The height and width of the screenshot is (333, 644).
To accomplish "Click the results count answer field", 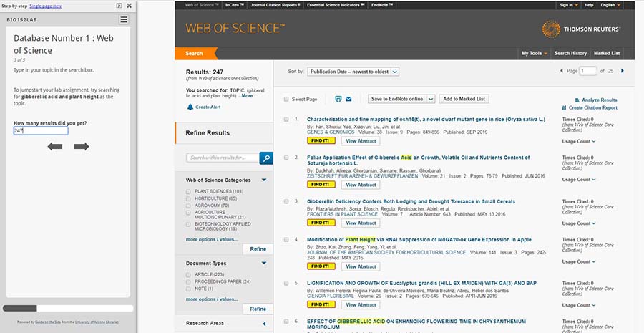I will pyautogui.click(x=41, y=131).
